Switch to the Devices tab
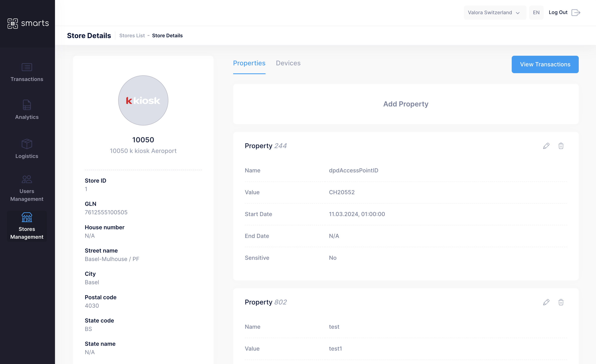The width and height of the screenshot is (596, 364). (x=288, y=63)
